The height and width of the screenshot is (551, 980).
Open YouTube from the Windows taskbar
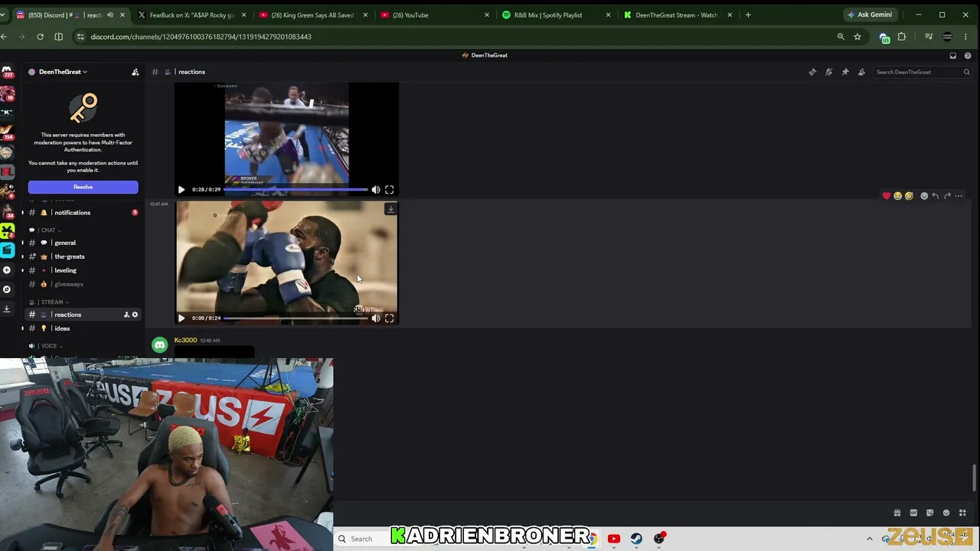point(613,539)
